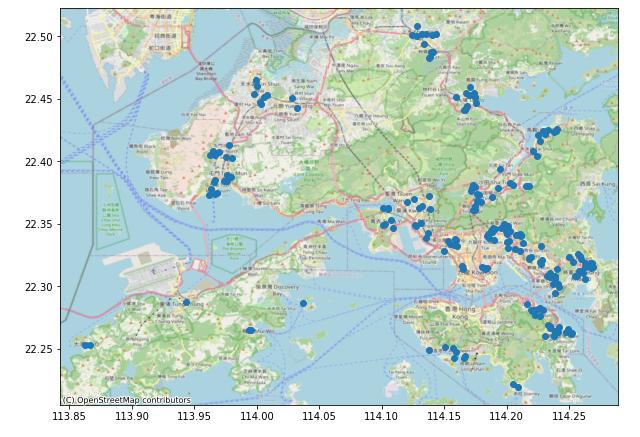Click the OpenStreetMap contributors attribution text
The image size is (640, 437).
point(126,400)
